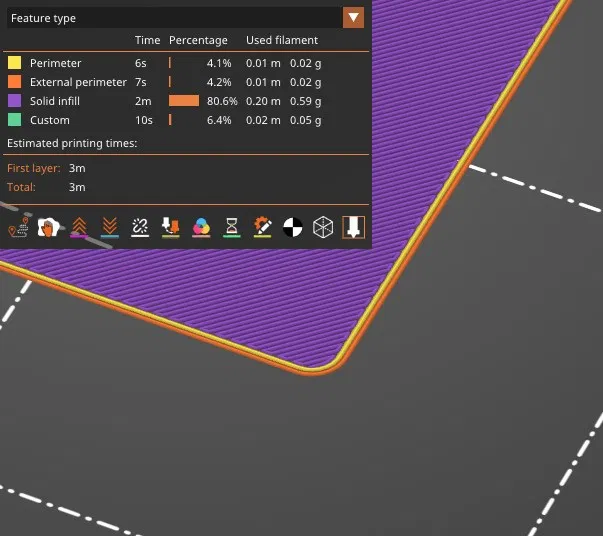Viewport: 603px width, 536px height.
Task: Toggle tool marker nozzle icon
Action: 353,227
